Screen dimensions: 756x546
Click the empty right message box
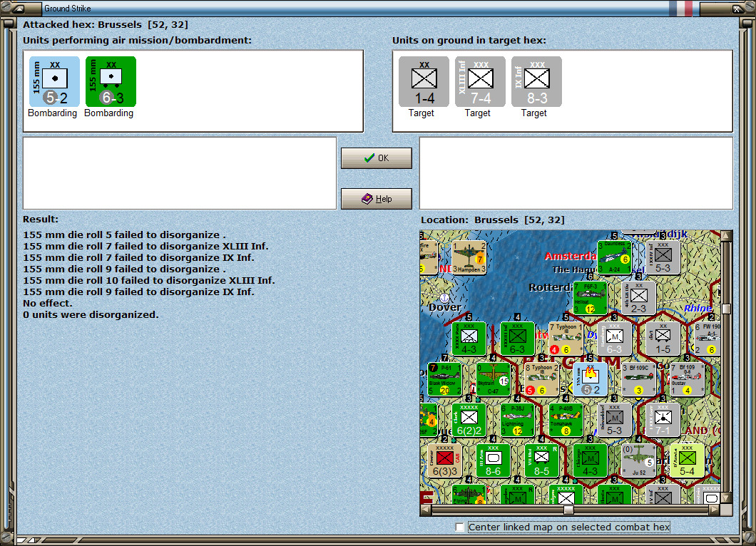pos(576,173)
